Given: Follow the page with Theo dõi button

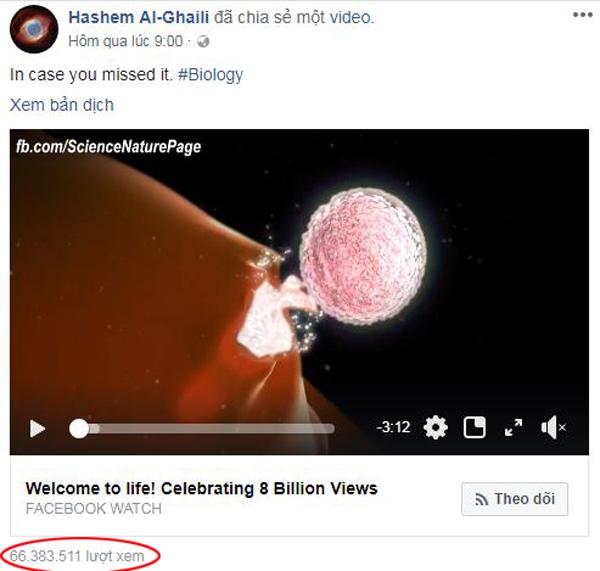Looking at the screenshot, I should click(x=515, y=499).
